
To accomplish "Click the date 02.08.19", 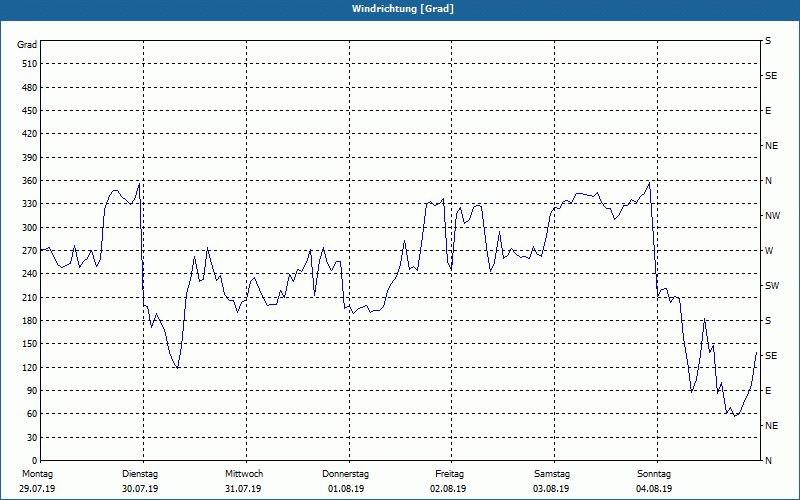I will pyautogui.click(x=448, y=489).
